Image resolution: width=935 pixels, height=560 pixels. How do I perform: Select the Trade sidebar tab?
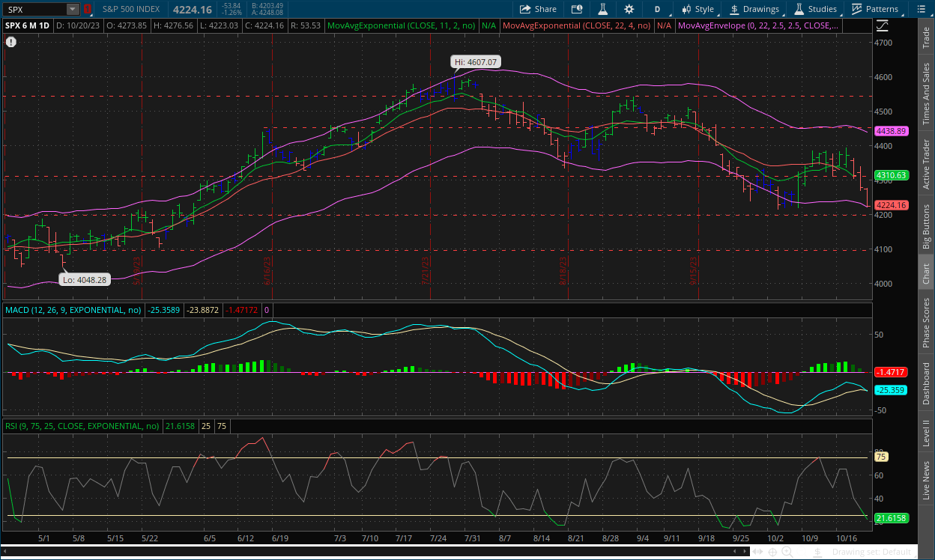[926, 38]
